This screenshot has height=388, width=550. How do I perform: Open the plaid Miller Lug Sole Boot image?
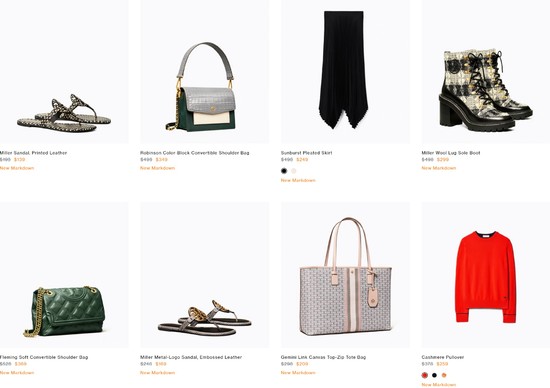486,71
